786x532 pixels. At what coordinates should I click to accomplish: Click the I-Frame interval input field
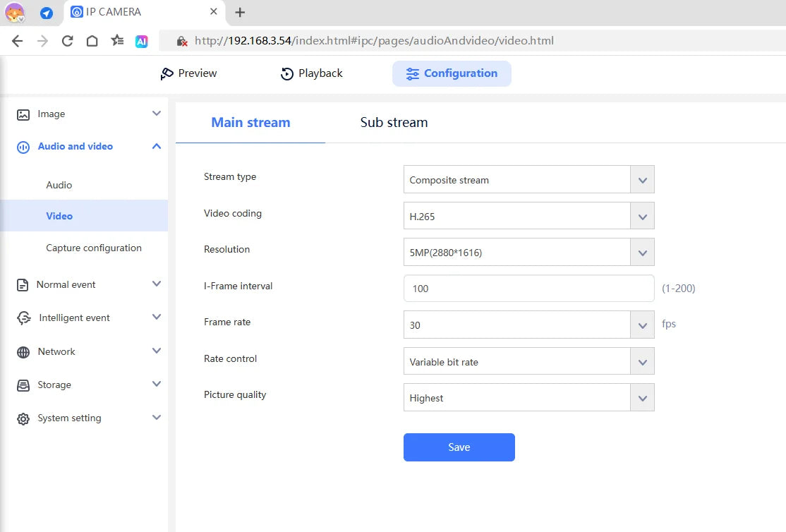pyautogui.click(x=528, y=289)
